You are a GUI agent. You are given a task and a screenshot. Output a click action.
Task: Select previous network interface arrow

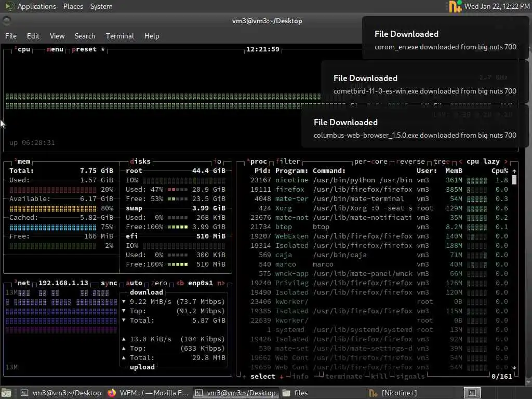click(180, 283)
